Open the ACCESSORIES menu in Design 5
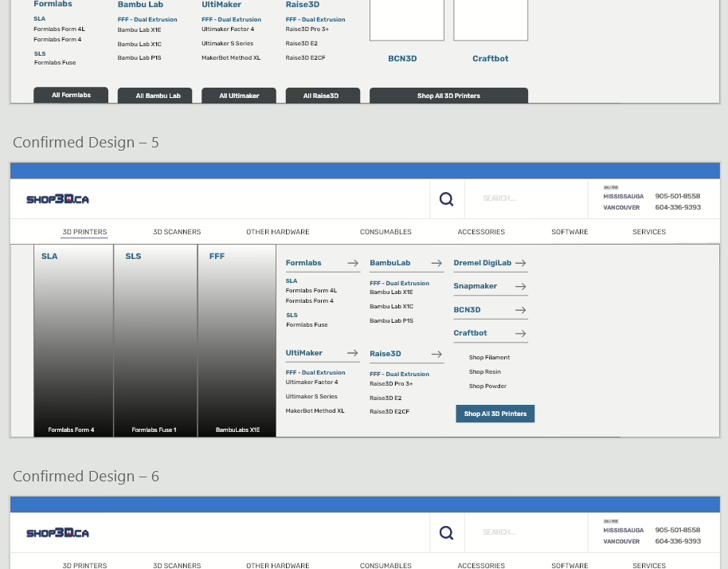Viewport: 728px width, 569px height. pyautogui.click(x=481, y=232)
